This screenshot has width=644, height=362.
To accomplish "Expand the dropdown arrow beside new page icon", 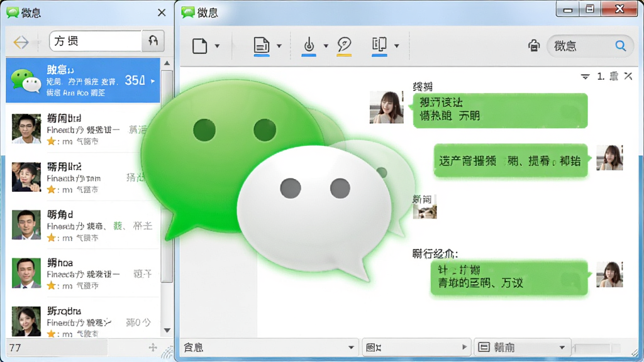I will click(217, 46).
